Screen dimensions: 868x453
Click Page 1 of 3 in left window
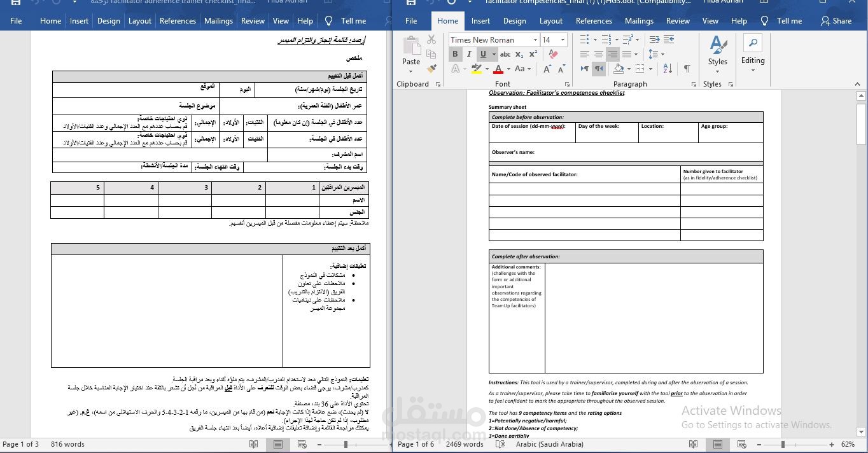point(20,444)
